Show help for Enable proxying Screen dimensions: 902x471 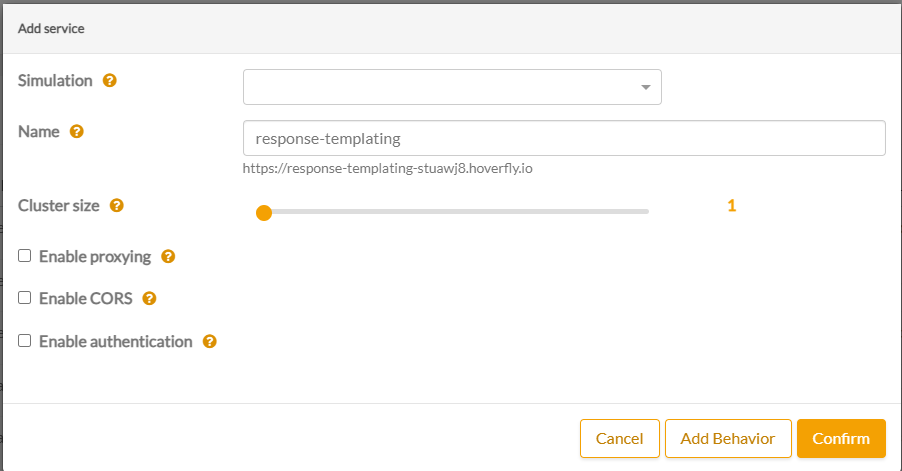point(168,256)
